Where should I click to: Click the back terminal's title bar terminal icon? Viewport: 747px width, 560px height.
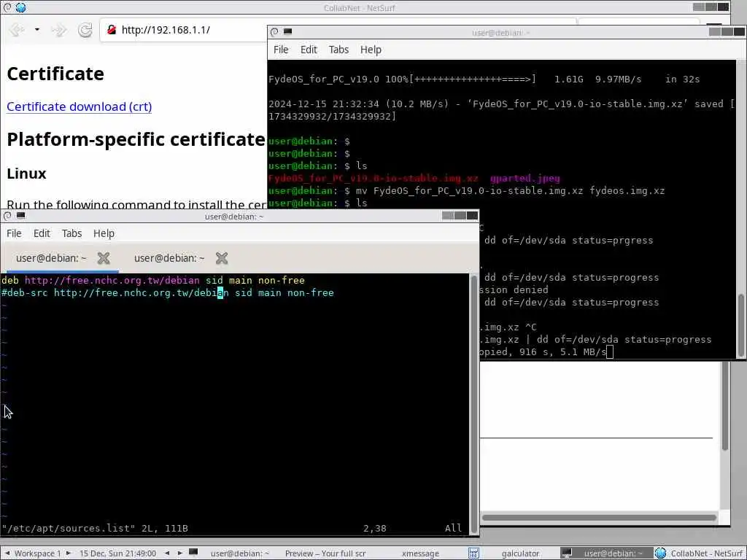coord(287,31)
